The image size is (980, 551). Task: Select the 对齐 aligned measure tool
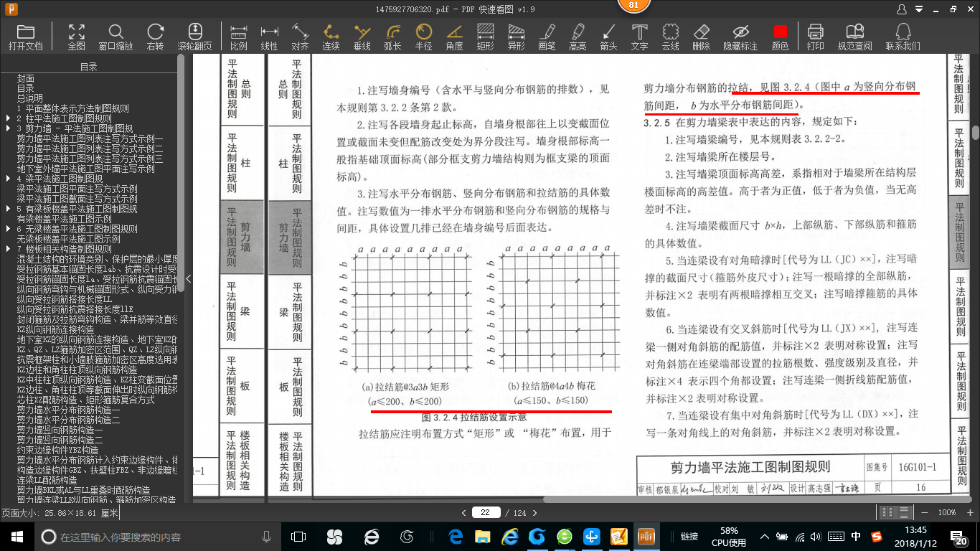[300, 37]
